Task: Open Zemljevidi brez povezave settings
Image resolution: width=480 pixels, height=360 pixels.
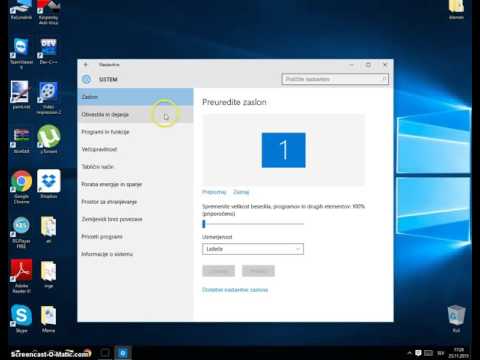Action: [x=135, y=219]
